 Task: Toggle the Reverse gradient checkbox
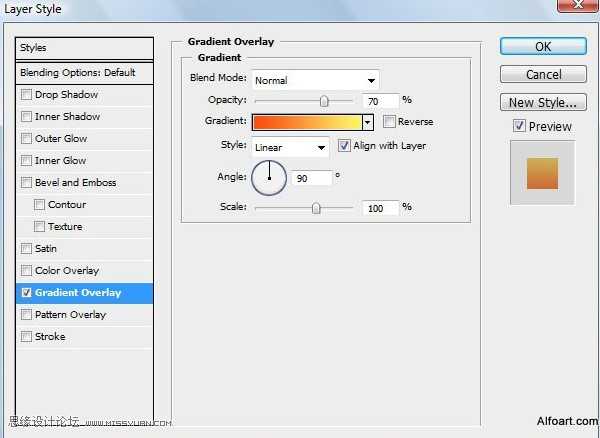click(x=389, y=122)
